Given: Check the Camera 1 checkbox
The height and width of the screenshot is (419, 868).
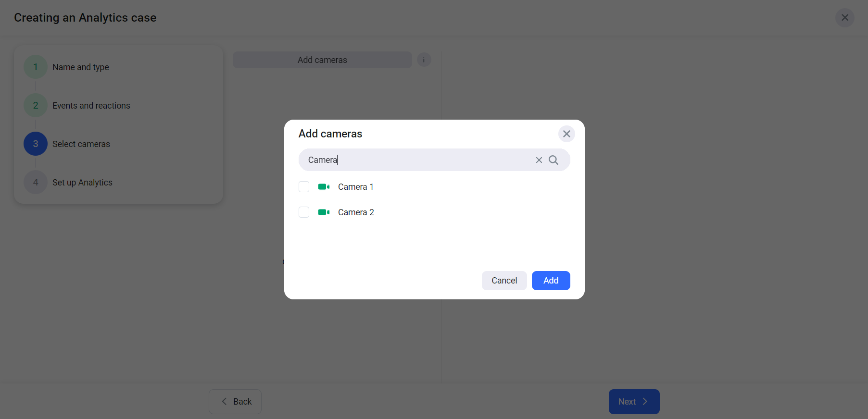Looking at the screenshot, I should [x=304, y=187].
